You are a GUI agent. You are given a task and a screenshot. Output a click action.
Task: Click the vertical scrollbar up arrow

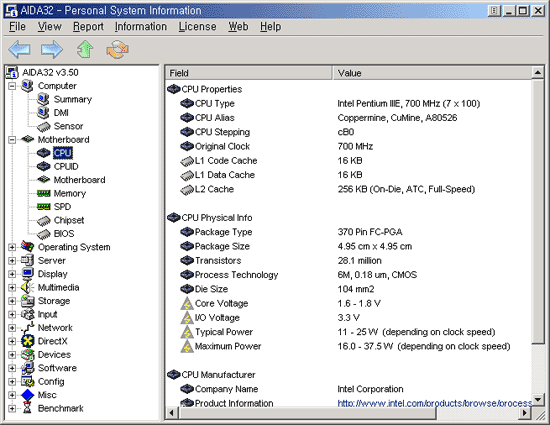pyautogui.click(x=537, y=73)
